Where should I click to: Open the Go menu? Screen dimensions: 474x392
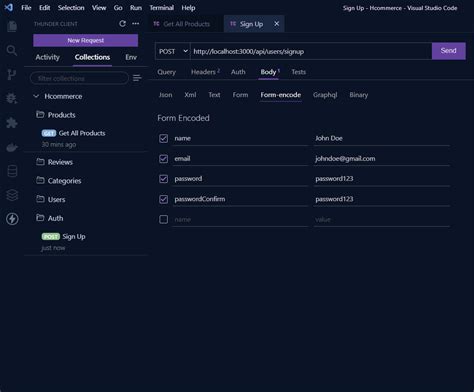pos(118,8)
